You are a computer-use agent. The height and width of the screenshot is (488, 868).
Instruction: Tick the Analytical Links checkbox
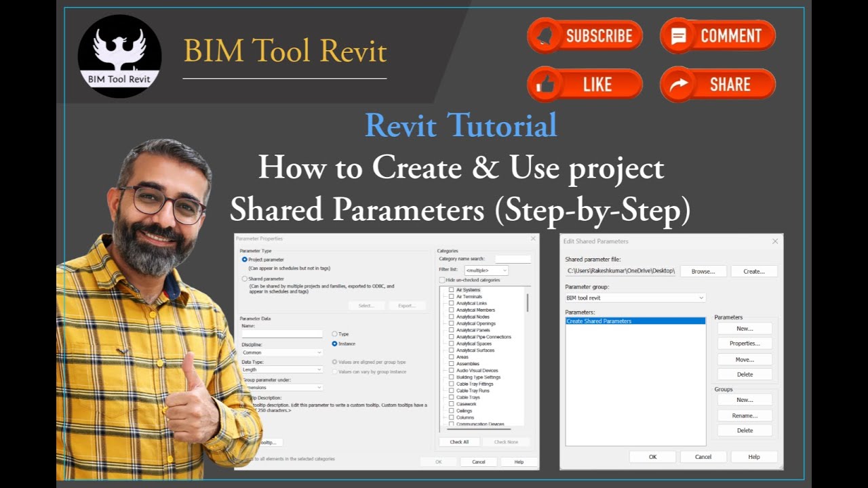click(452, 304)
